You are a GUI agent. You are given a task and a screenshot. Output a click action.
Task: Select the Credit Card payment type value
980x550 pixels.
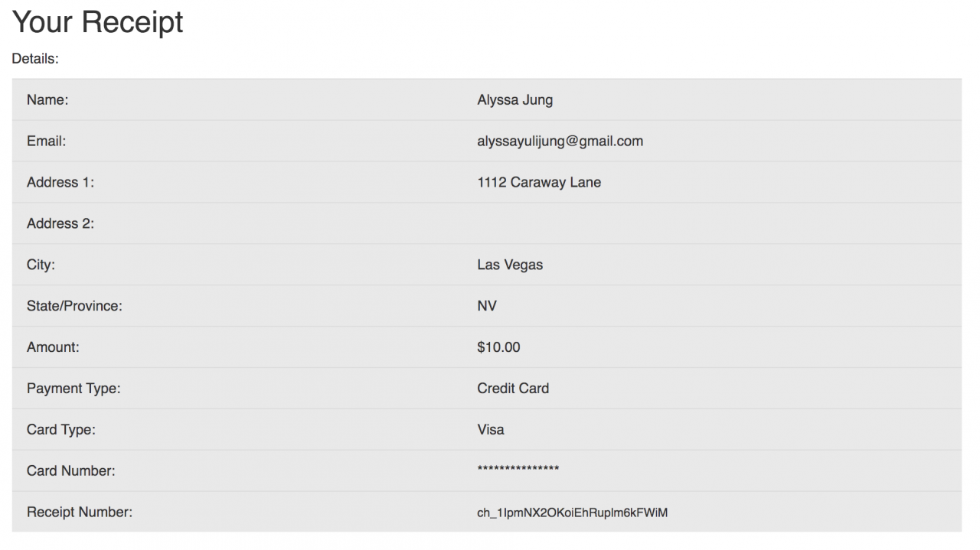[513, 389]
